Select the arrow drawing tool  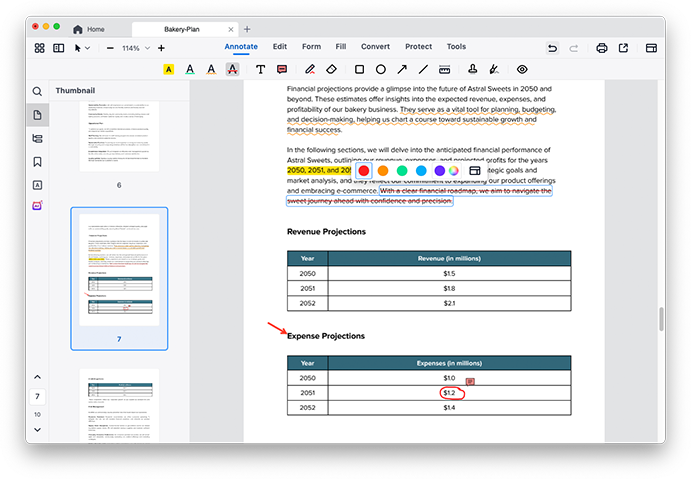pyautogui.click(x=402, y=70)
